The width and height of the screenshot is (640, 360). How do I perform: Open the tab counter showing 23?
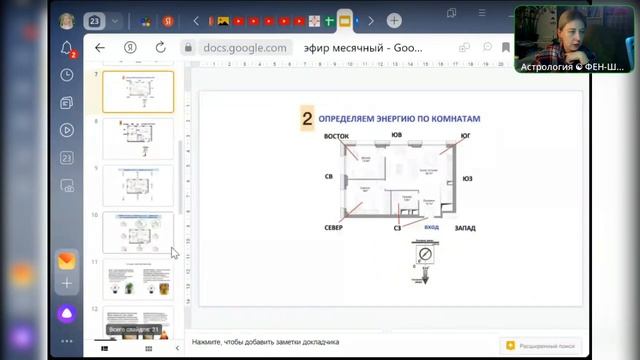[x=94, y=21]
